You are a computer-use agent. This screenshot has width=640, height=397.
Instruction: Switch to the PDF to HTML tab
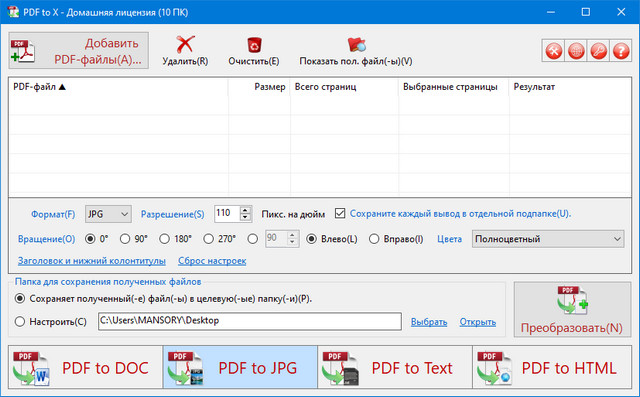552,367
